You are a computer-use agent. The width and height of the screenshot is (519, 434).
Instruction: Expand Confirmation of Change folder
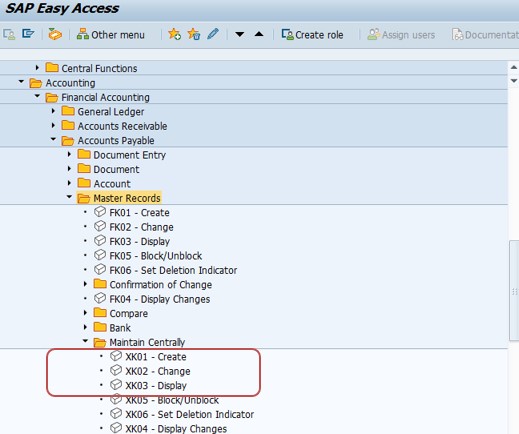pos(85,284)
